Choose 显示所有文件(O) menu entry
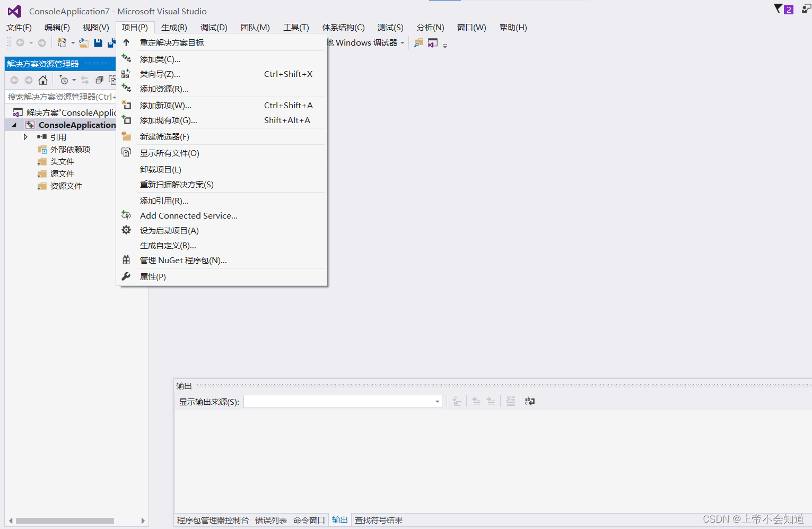The image size is (812, 529). [222, 153]
